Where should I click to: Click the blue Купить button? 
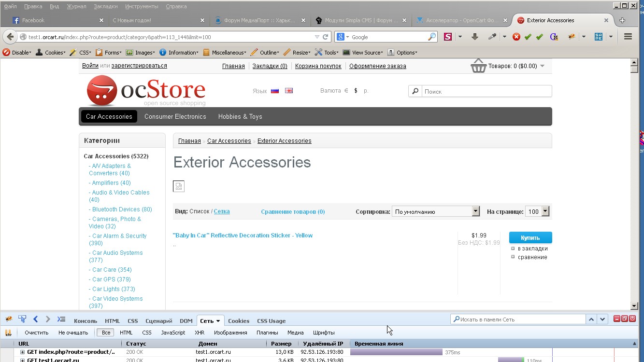tap(530, 237)
